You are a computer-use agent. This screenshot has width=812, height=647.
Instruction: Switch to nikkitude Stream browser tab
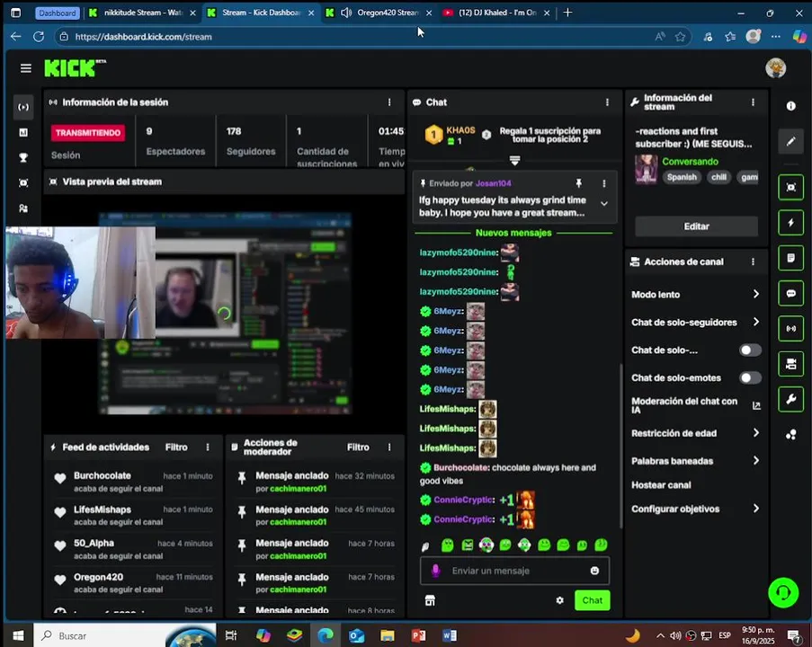tap(141, 13)
